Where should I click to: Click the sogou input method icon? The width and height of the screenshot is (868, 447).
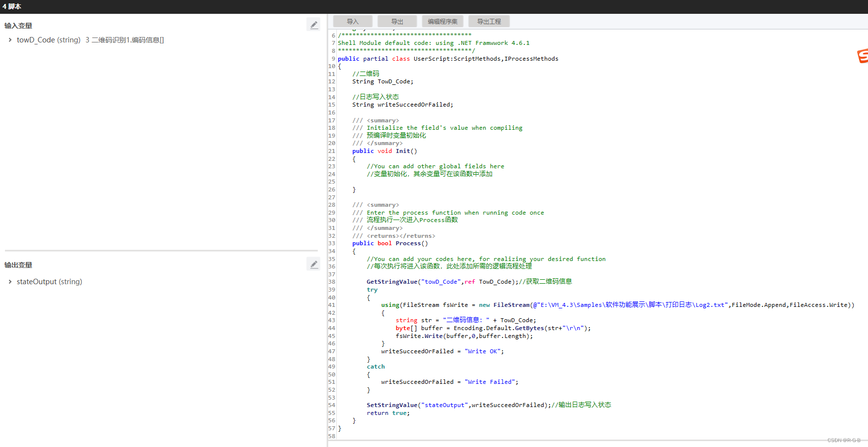pyautogui.click(x=863, y=56)
